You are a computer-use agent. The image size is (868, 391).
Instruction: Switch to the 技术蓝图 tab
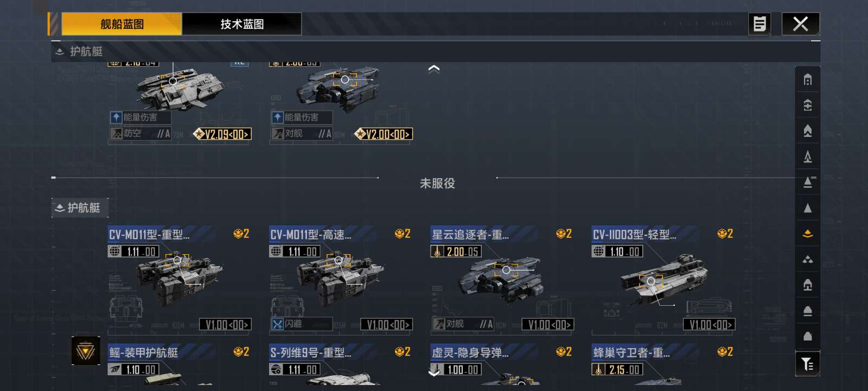pos(242,24)
